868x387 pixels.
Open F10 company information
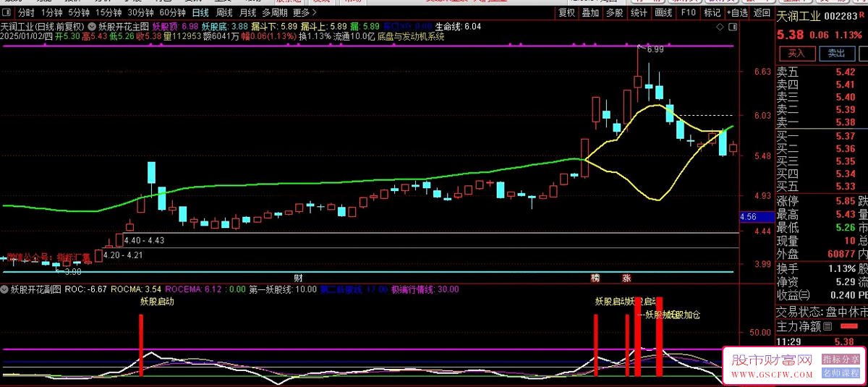coord(689,12)
